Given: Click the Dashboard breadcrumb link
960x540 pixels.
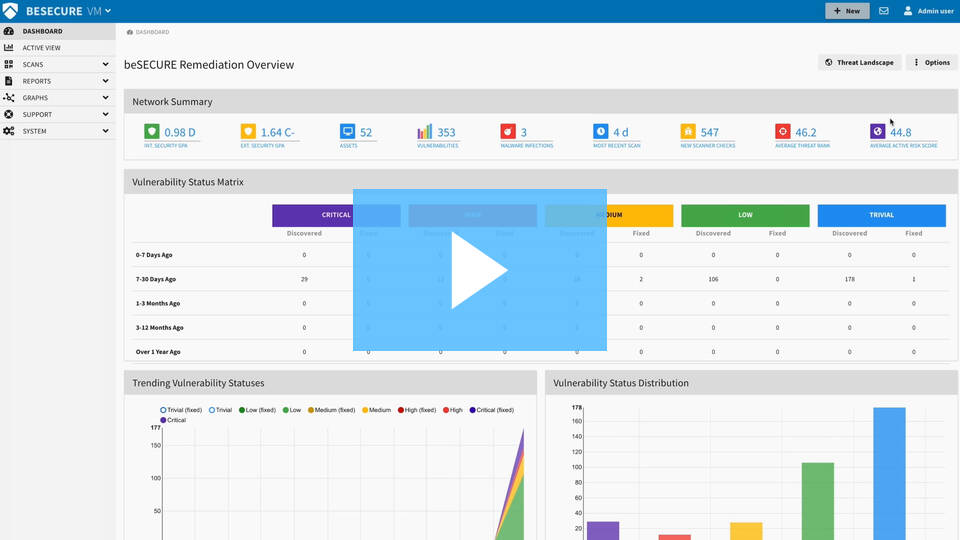Looking at the screenshot, I should pyautogui.click(x=152, y=32).
